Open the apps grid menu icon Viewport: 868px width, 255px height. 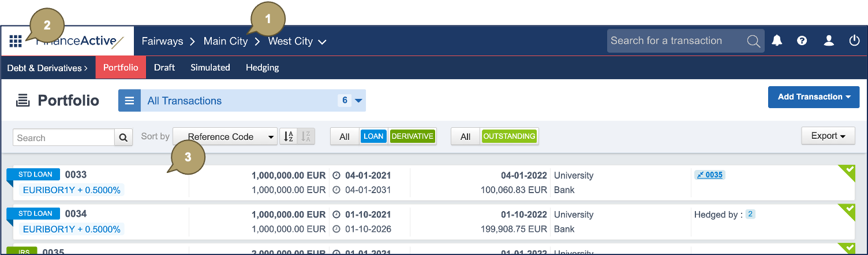16,41
